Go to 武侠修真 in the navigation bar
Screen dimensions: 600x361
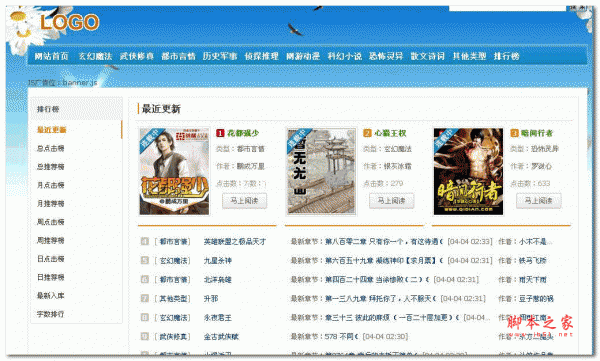click(137, 56)
